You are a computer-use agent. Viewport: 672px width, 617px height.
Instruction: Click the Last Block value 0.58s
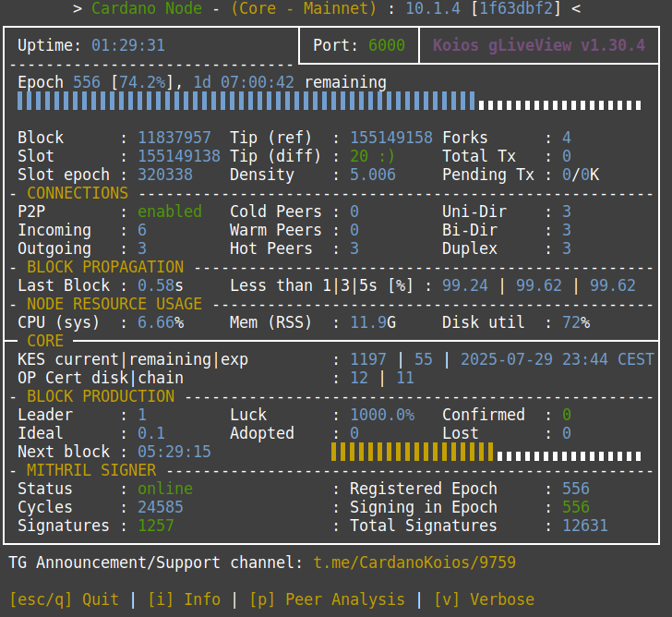161,285
